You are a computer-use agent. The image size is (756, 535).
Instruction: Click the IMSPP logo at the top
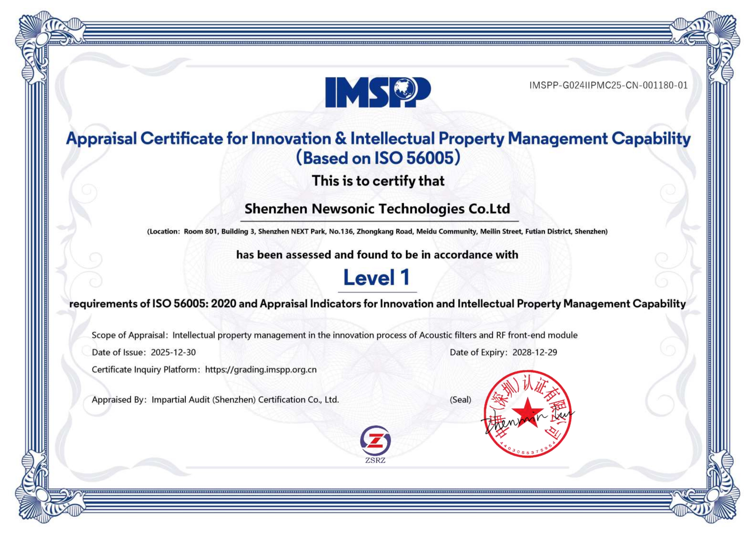click(378, 92)
